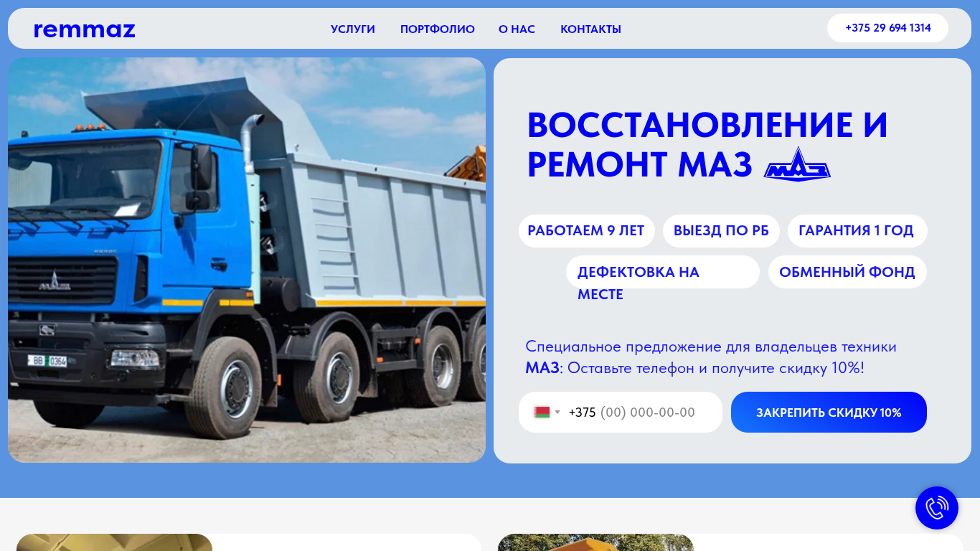Click the floating phone callback icon
The image size is (980, 551).
[937, 508]
